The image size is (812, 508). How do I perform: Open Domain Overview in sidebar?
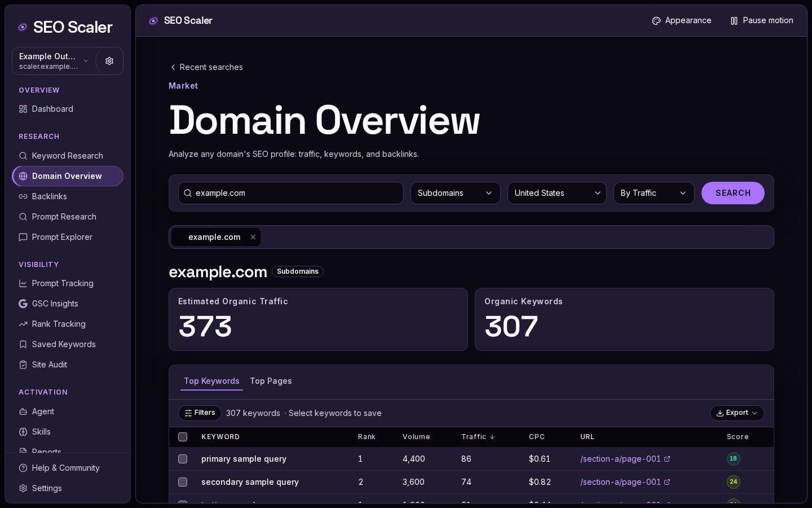[x=68, y=176]
